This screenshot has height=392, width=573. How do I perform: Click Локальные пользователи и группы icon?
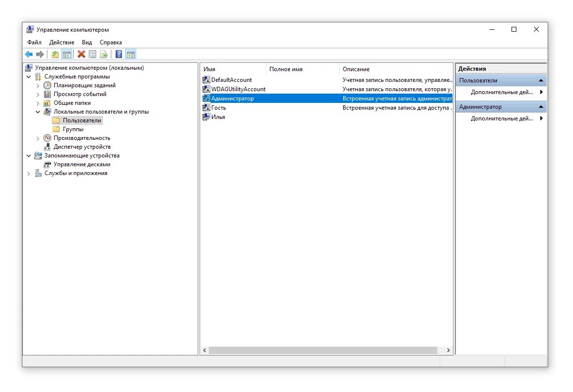tap(47, 112)
